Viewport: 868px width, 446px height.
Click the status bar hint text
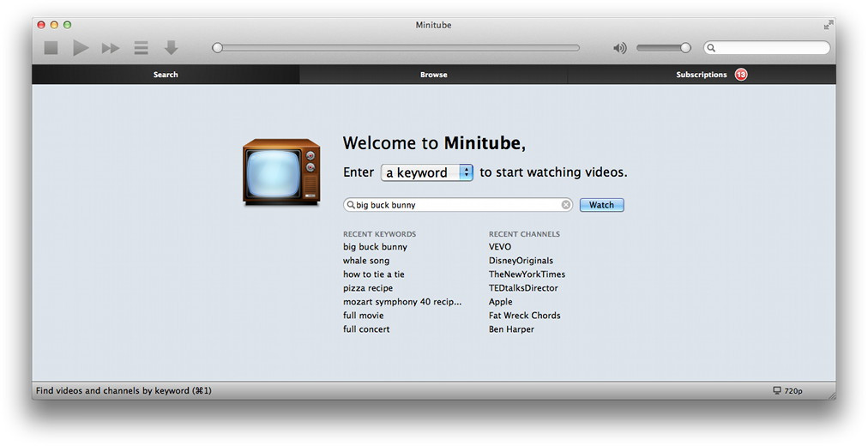coord(124,390)
